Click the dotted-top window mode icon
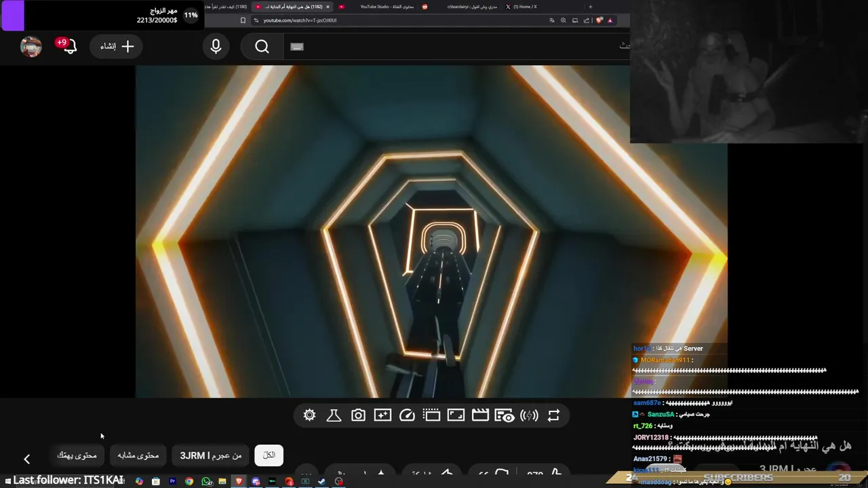Image resolution: width=868 pixels, height=488 pixels. 431,415
